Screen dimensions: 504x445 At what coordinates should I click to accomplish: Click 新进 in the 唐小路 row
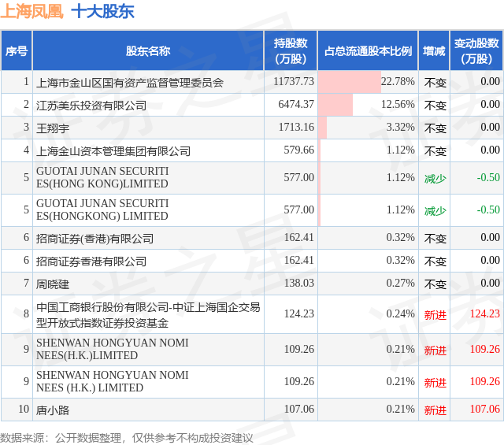click(x=435, y=410)
